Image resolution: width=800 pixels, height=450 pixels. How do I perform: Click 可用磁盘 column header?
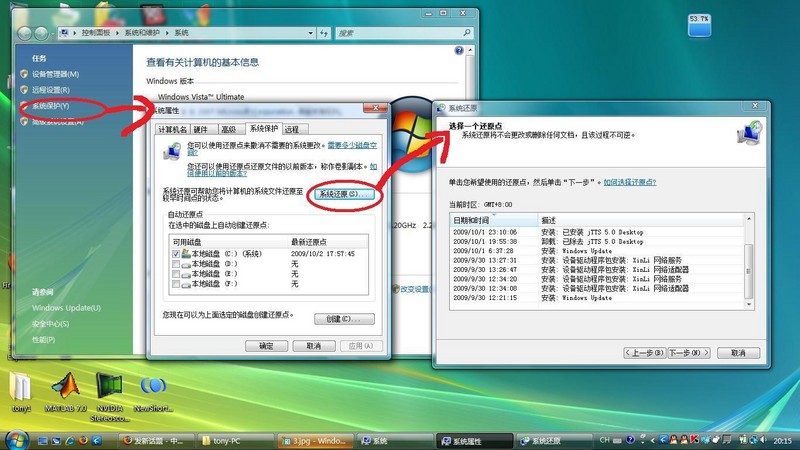pos(228,242)
